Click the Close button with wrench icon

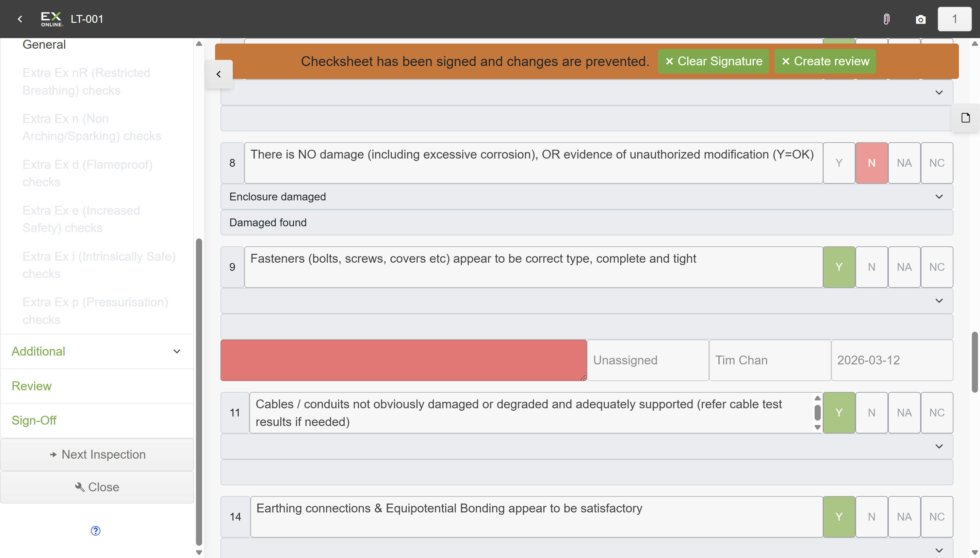pyautogui.click(x=97, y=487)
